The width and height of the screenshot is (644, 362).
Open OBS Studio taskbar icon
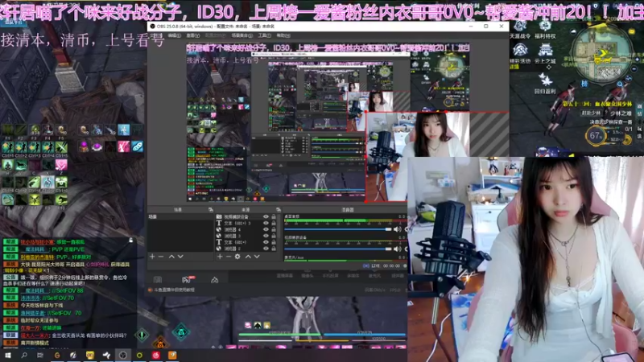(122, 355)
